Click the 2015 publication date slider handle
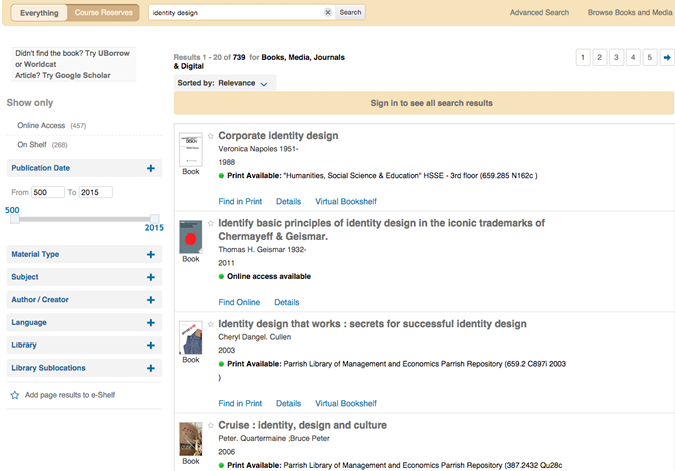 pyautogui.click(x=154, y=218)
